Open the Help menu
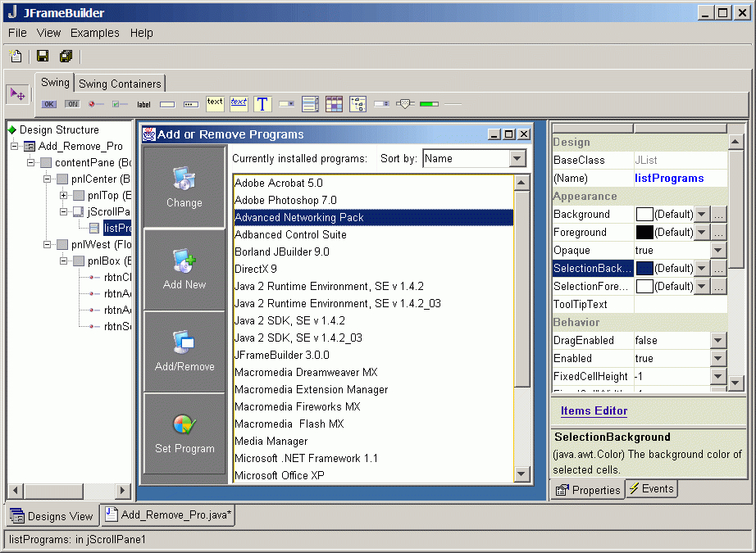Viewport: 756px width, 553px height. click(x=141, y=33)
